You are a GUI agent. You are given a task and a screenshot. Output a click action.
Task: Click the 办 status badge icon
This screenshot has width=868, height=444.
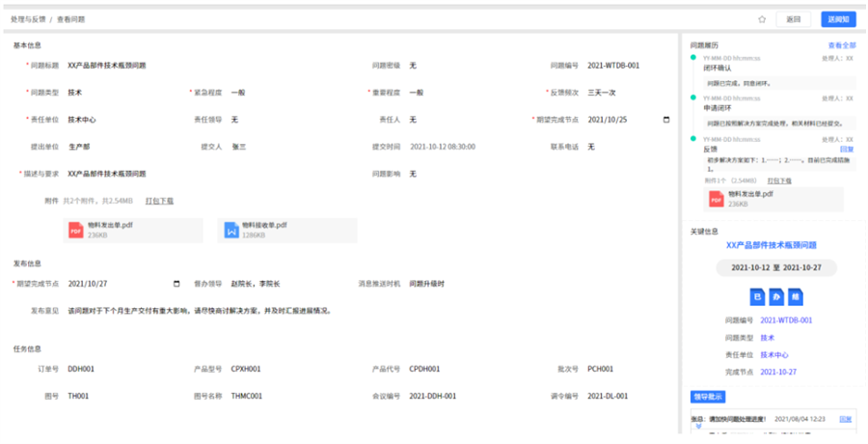point(776,296)
